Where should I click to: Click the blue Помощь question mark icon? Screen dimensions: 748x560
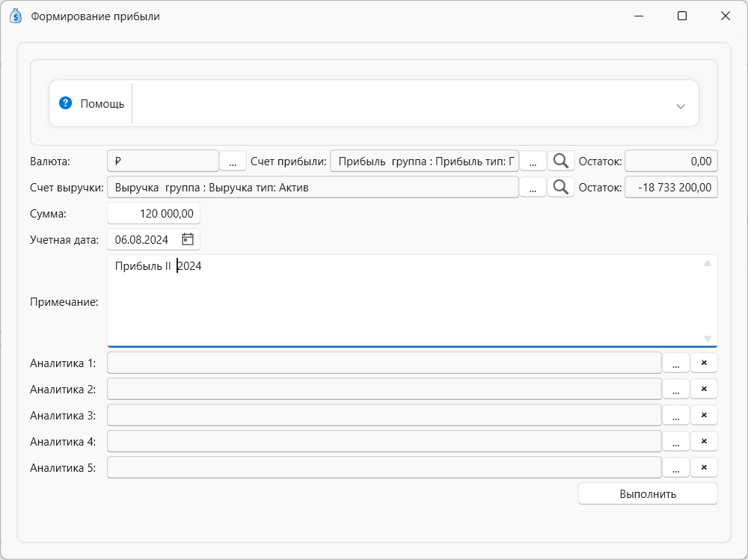[65, 103]
